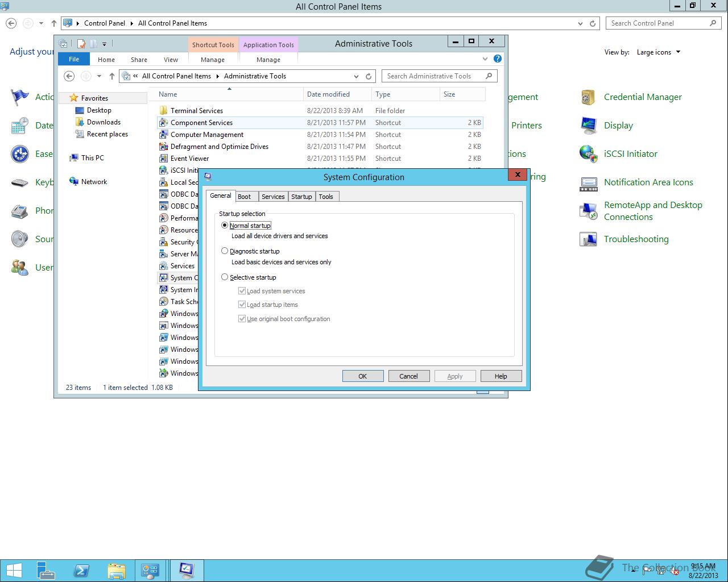Open Credential Manager icon in Control Panel
Viewport: 728px width, 582px height.
pos(588,97)
